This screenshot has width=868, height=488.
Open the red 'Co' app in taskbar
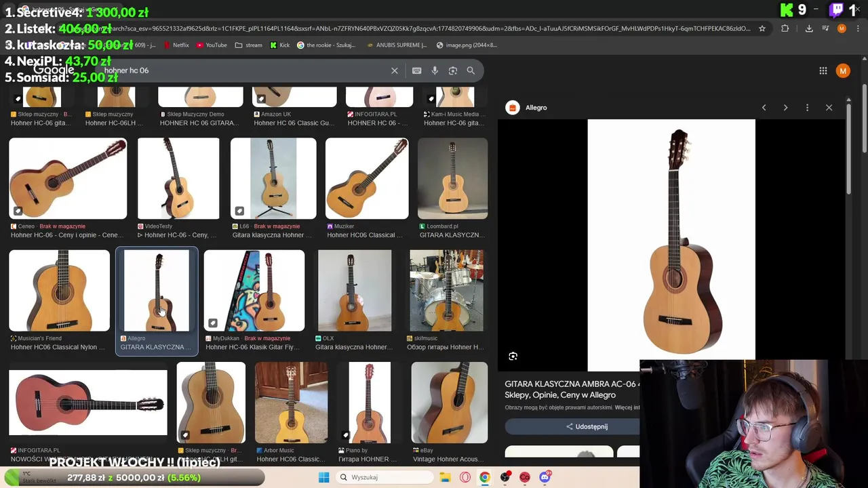click(x=524, y=477)
